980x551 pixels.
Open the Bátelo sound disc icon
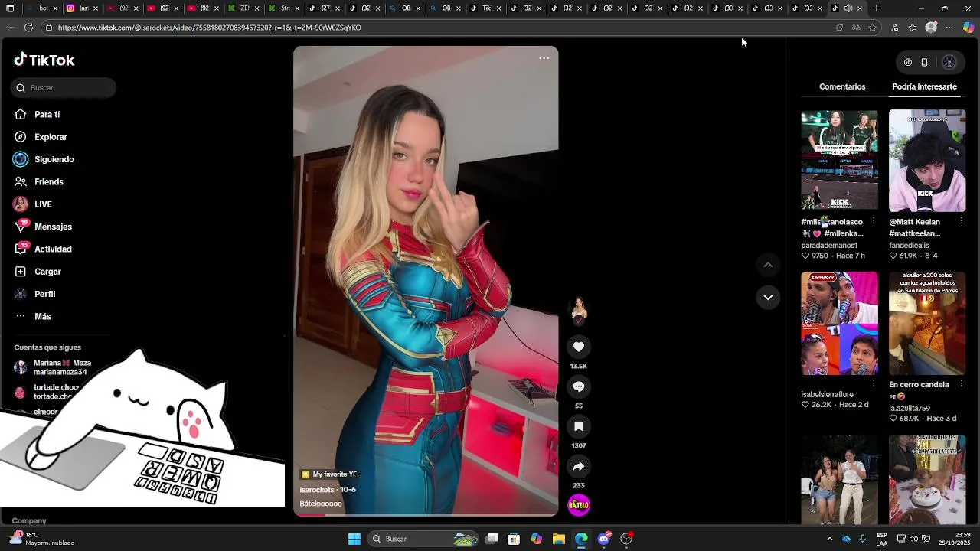(579, 505)
